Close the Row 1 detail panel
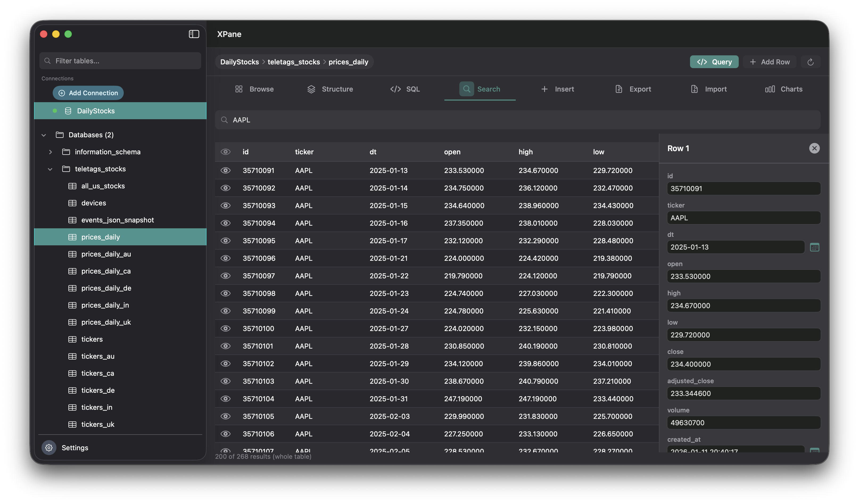The width and height of the screenshot is (859, 504). tap(814, 148)
